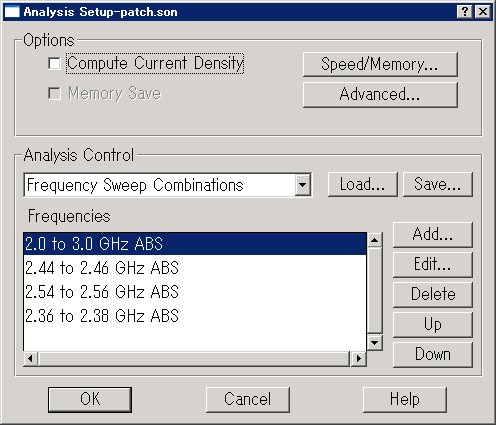This screenshot has height=425, width=496.
Task: Close the Analysis Setup dialog with X
Action: pos(483,12)
